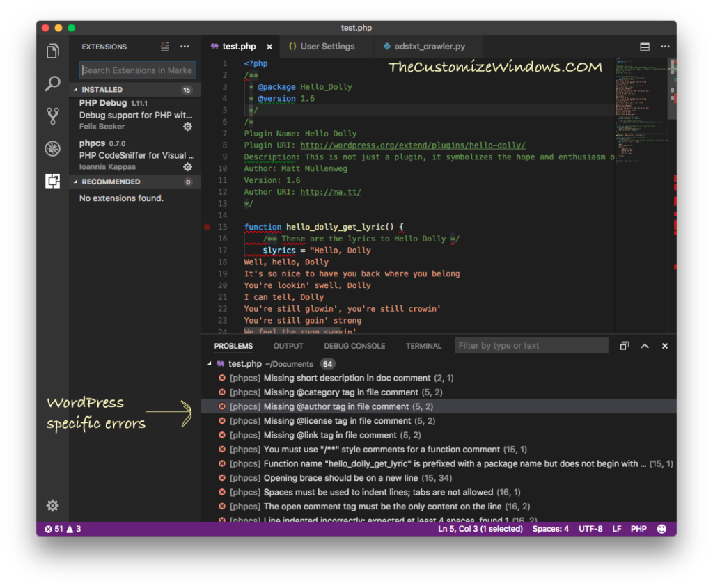The height and width of the screenshot is (588, 713).
Task: Collapse the INSTALLED extensions section
Action: coord(75,90)
